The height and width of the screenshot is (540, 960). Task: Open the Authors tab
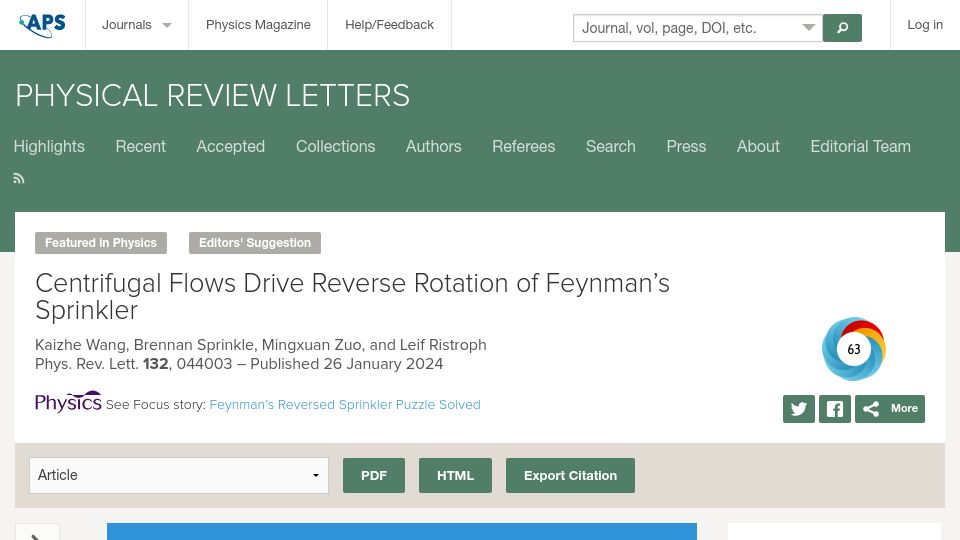coord(433,146)
